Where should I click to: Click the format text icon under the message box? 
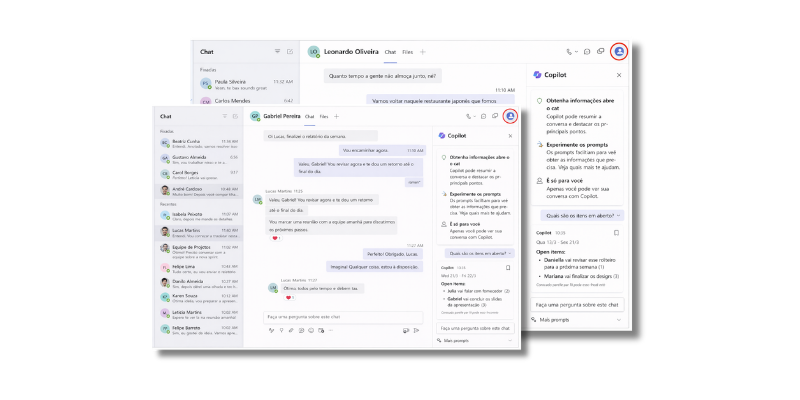click(271, 331)
